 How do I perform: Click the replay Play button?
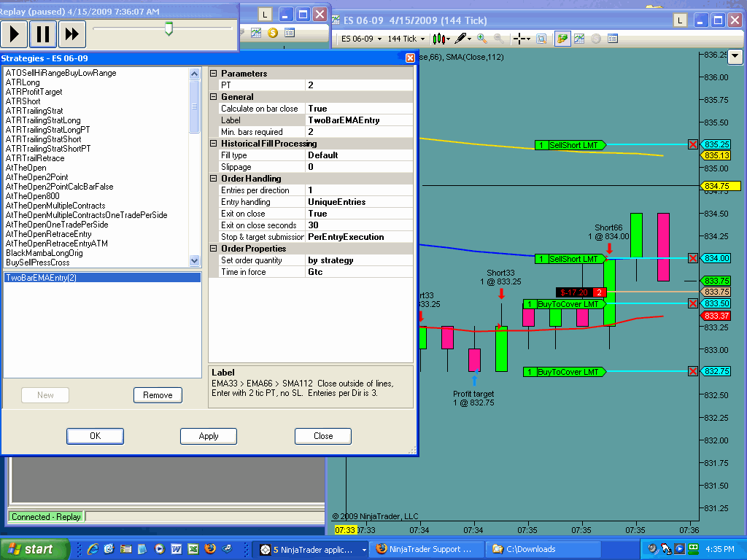(x=14, y=34)
